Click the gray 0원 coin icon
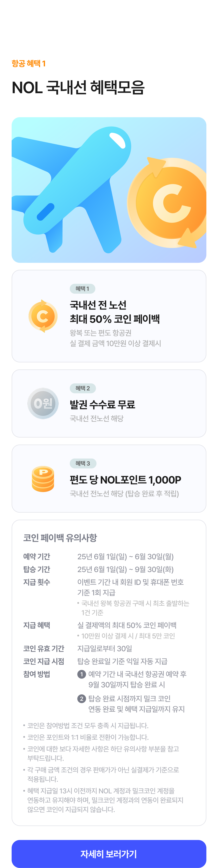Viewport: 218px width, 868px height. [x=43, y=403]
